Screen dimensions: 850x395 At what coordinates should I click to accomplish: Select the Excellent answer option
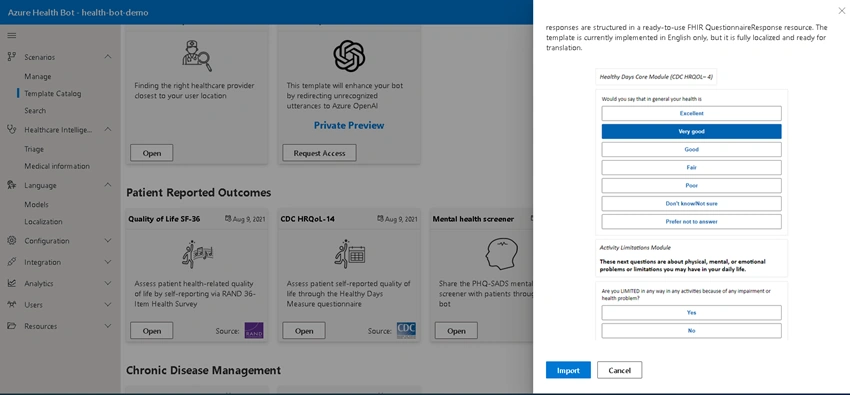[691, 113]
